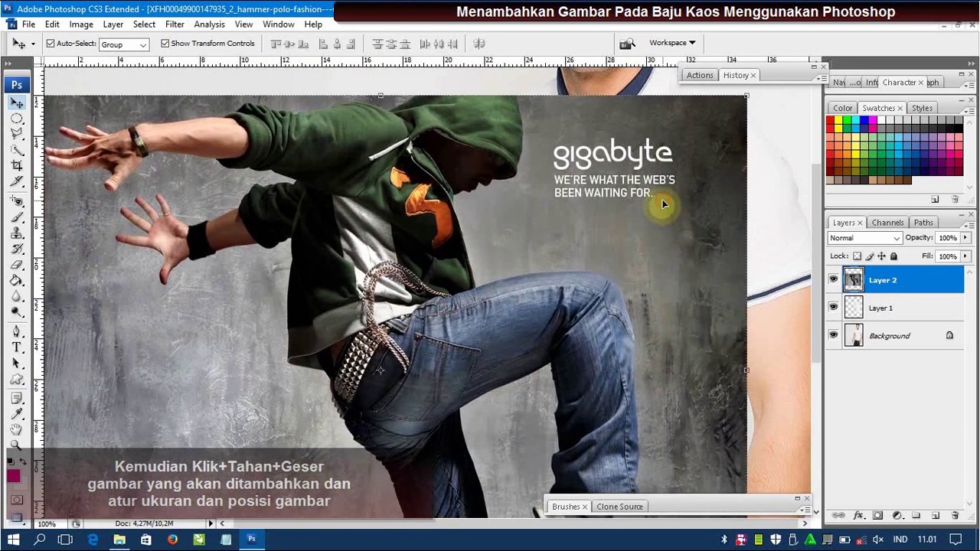
Task: Select the Pen tool
Action: 17,332
